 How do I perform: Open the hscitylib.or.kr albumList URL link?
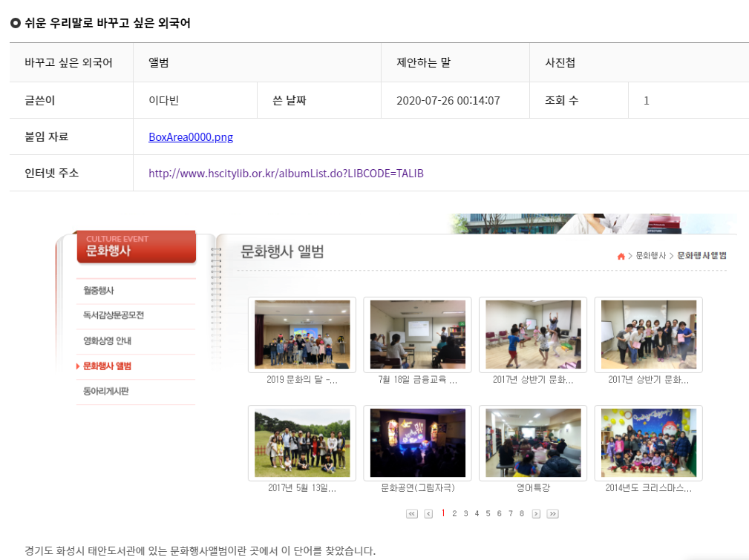click(x=286, y=174)
